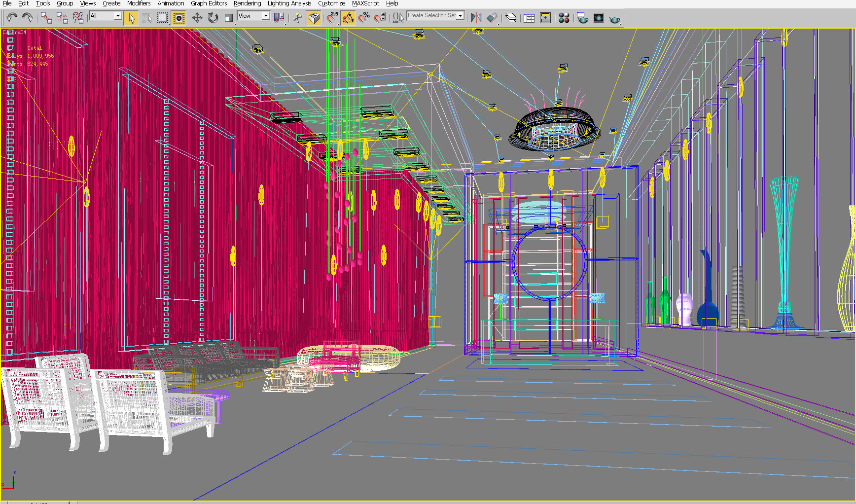Toggle Window/Crossing selection mode
Image resolution: width=856 pixels, height=504 pixels.
point(178,18)
